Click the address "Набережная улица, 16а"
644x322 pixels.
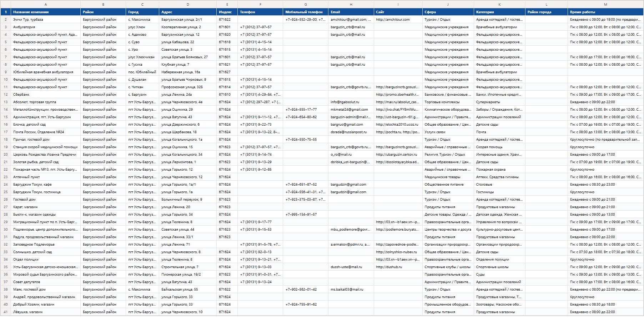188,72
